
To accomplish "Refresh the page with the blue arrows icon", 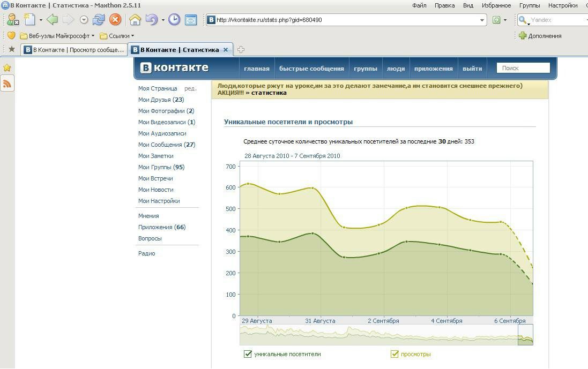I will coord(99,19).
